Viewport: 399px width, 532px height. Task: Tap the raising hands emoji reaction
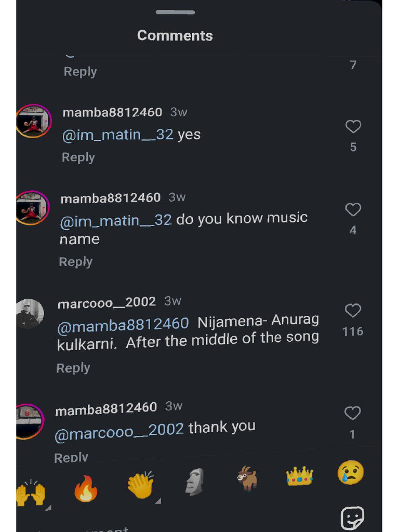31,493
